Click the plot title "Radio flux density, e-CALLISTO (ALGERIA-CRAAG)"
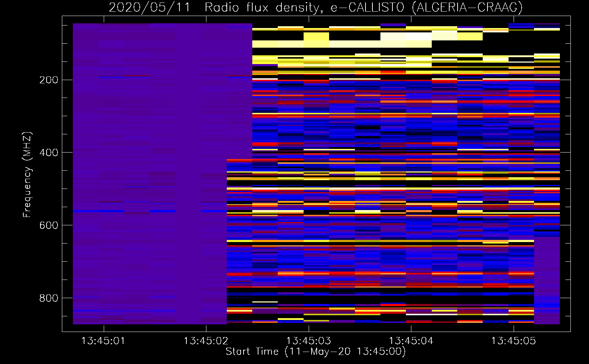Viewport: 589px width, 364px height. click(364, 8)
